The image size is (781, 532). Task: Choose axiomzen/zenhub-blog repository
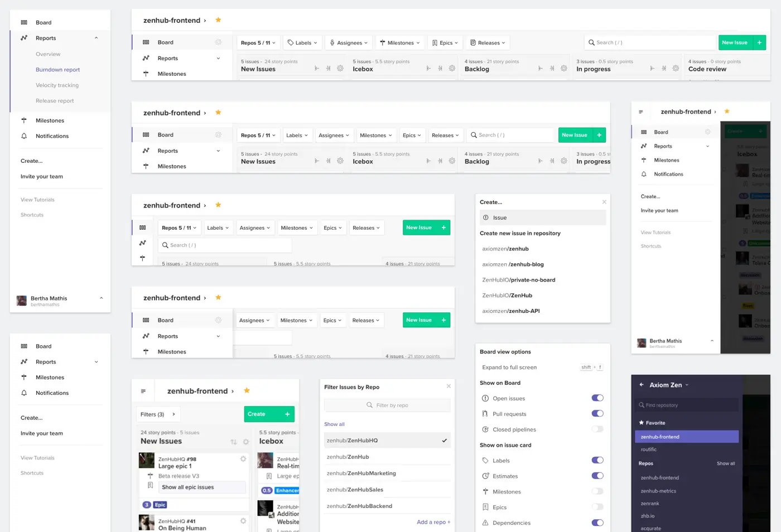[513, 264]
